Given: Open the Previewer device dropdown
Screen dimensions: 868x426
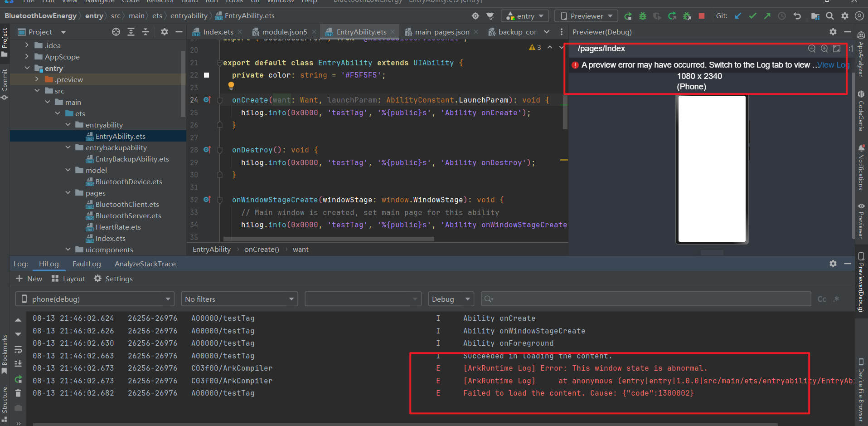Looking at the screenshot, I should tap(587, 16).
